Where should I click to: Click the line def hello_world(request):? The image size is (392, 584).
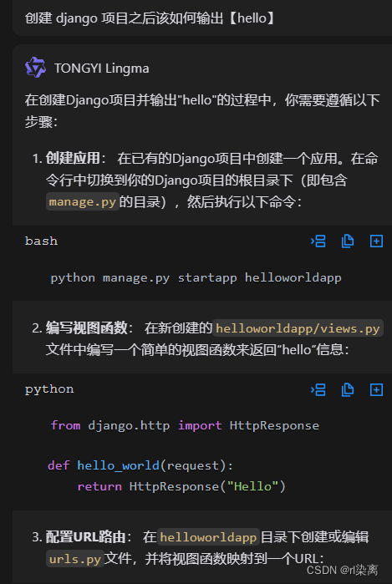140,465
